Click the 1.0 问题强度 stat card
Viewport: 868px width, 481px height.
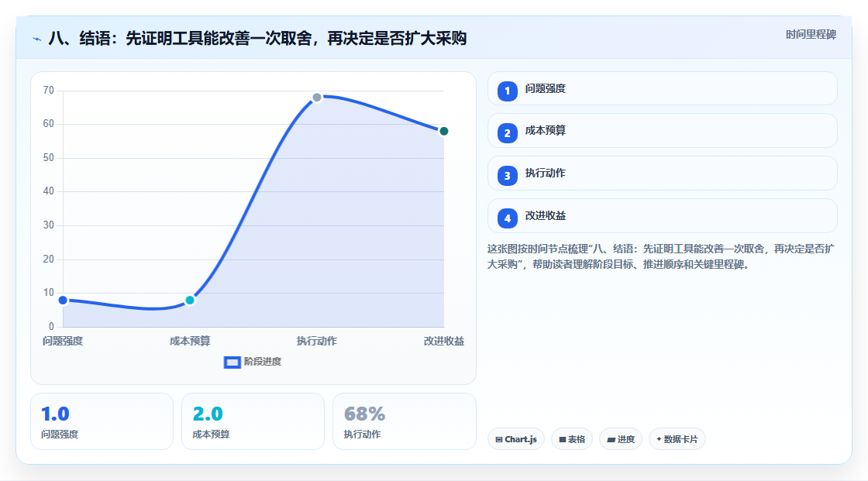click(x=102, y=421)
